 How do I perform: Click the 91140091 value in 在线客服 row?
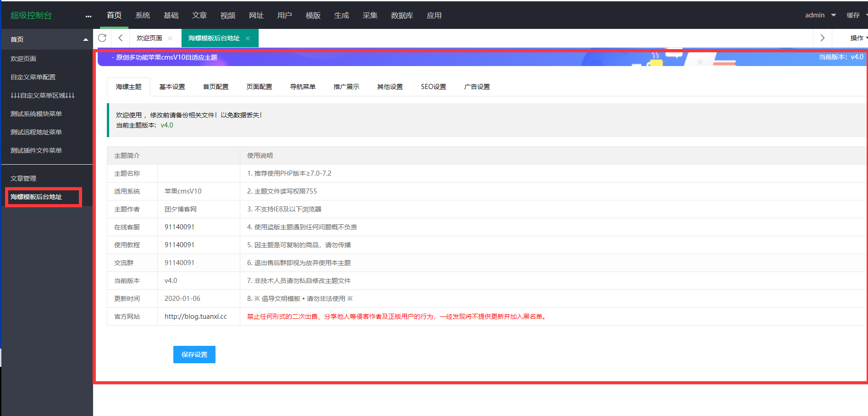(179, 227)
